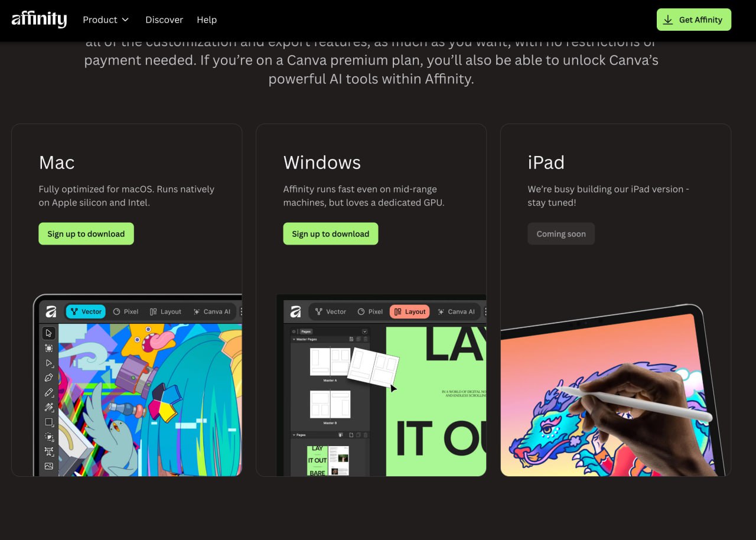Viewport: 756px width, 540px height.
Task: Switch to Pixel studio in the Mac preview
Action: coord(126,311)
